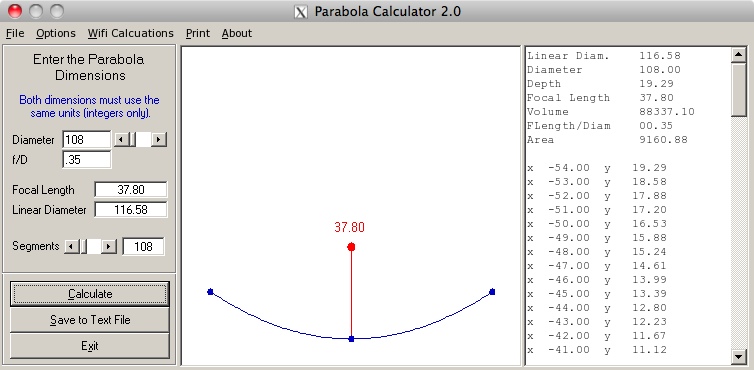Select the x -50.00 coordinate row

[x=597, y=223]
